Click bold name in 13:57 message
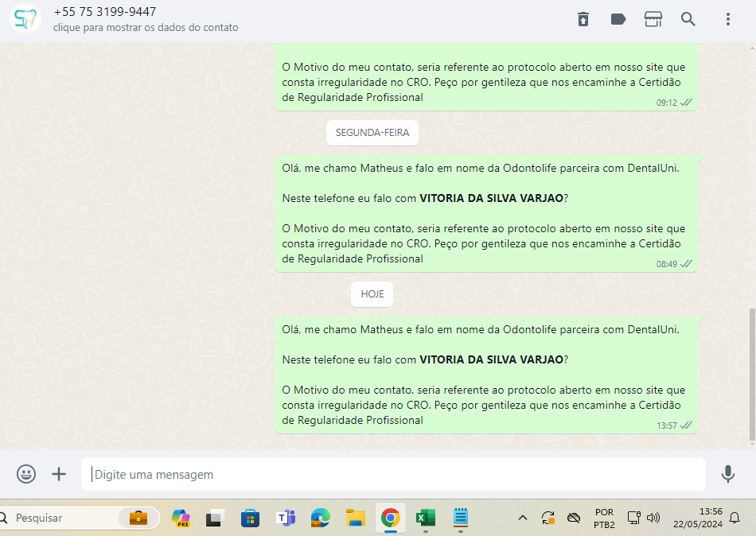This screenshot has height=536, width=756. (491, 359)
